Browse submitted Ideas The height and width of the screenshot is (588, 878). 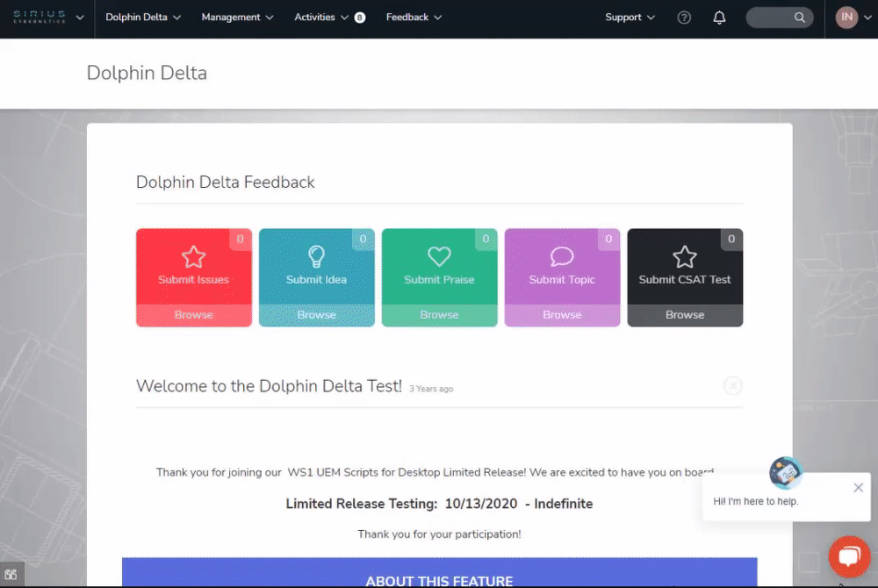[316, 315]
